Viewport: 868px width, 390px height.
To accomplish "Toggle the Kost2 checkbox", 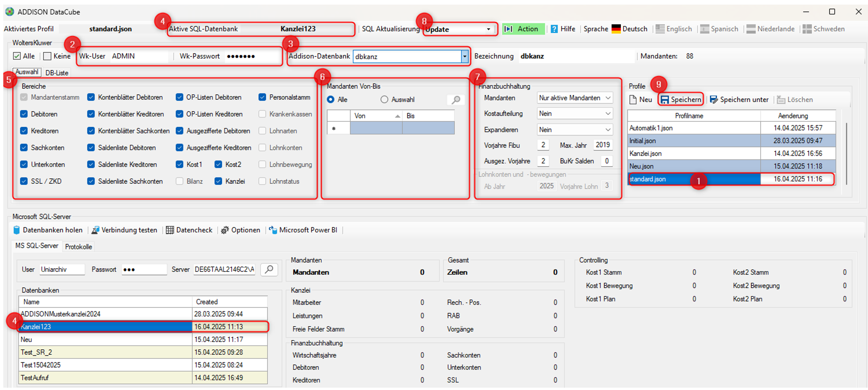I will tap(218, 165).
